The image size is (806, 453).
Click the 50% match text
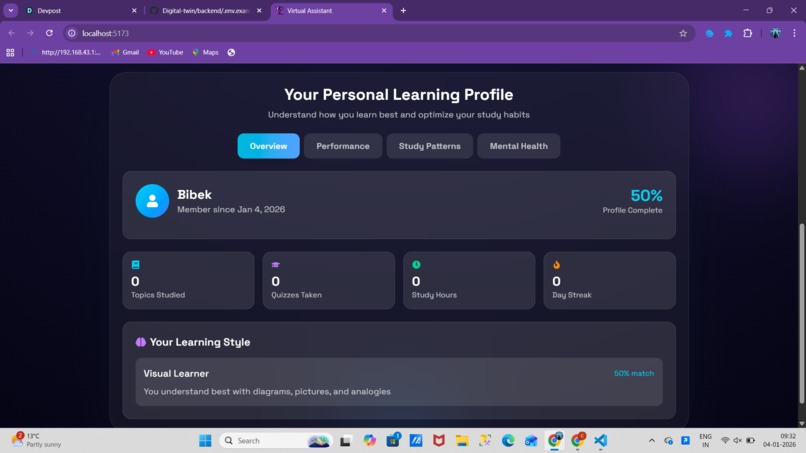(634, 373)
